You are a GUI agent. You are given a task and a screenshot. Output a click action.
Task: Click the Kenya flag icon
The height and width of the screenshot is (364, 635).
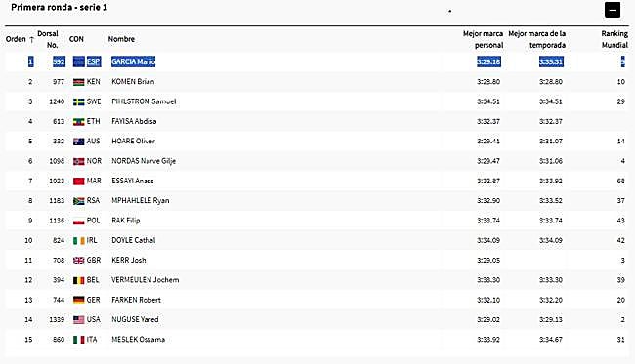[78, 82]
